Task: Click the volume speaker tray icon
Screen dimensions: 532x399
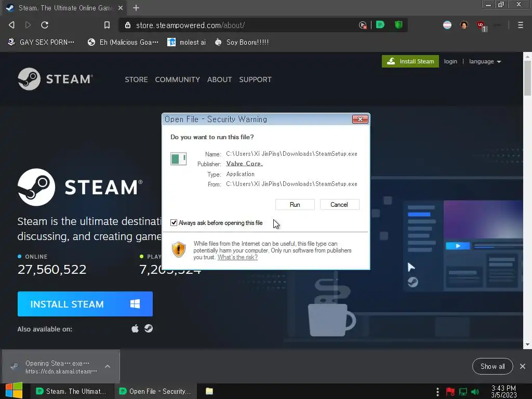Action: [475, 392]
